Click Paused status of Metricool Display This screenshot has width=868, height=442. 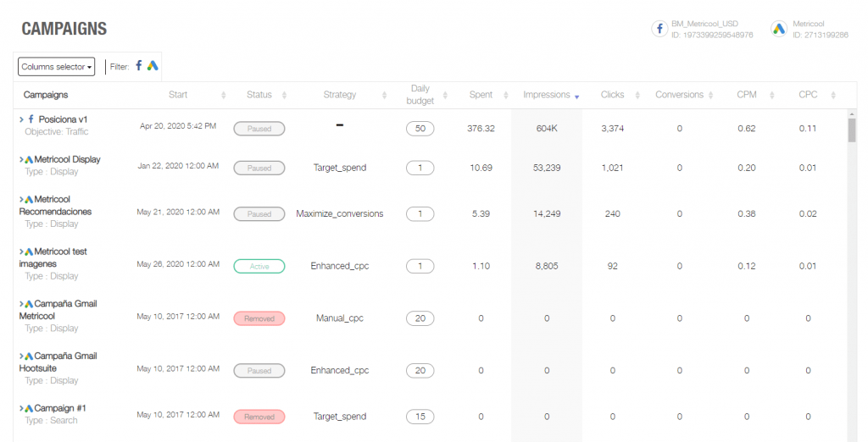click(259, 168)
